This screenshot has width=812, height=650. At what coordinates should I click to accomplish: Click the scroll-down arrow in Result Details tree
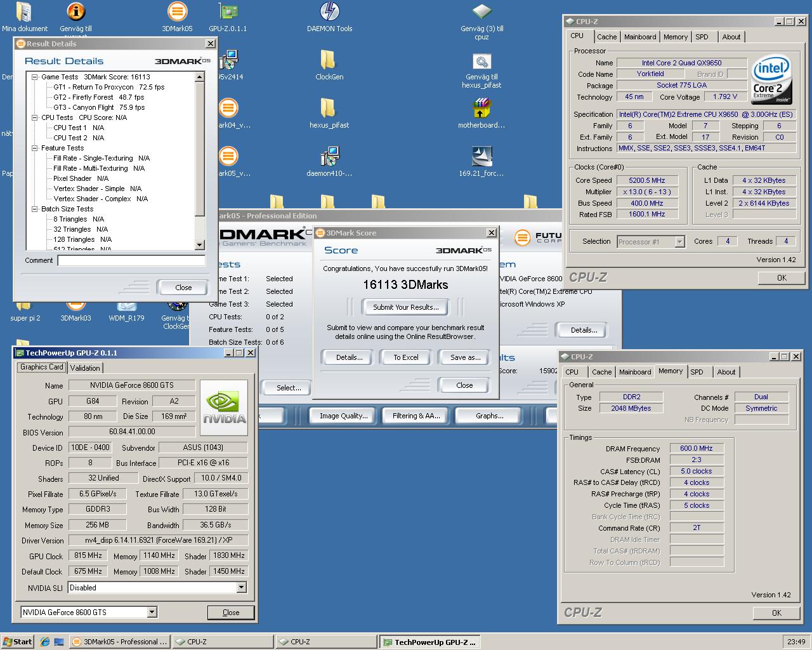coord(200,245)
